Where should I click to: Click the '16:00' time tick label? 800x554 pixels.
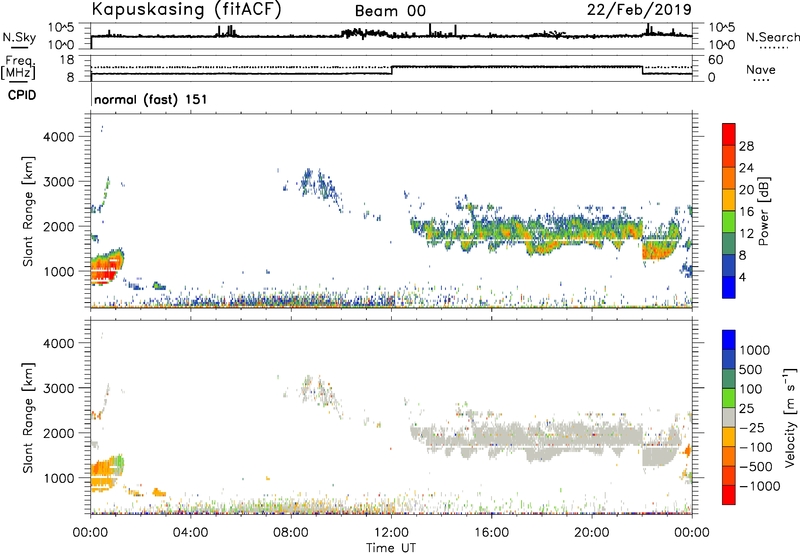tap(491, 533)
